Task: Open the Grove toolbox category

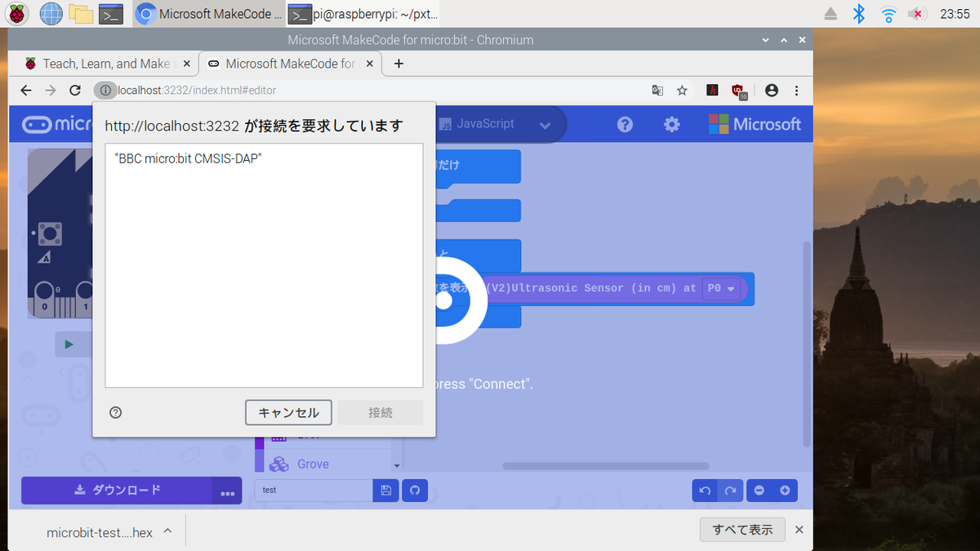Action: 313,464
